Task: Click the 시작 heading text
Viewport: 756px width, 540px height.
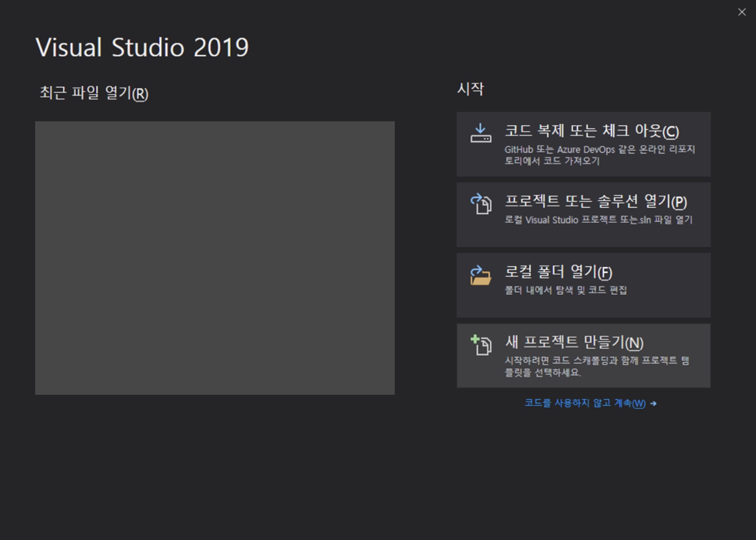Action: [x=470, y=89]
